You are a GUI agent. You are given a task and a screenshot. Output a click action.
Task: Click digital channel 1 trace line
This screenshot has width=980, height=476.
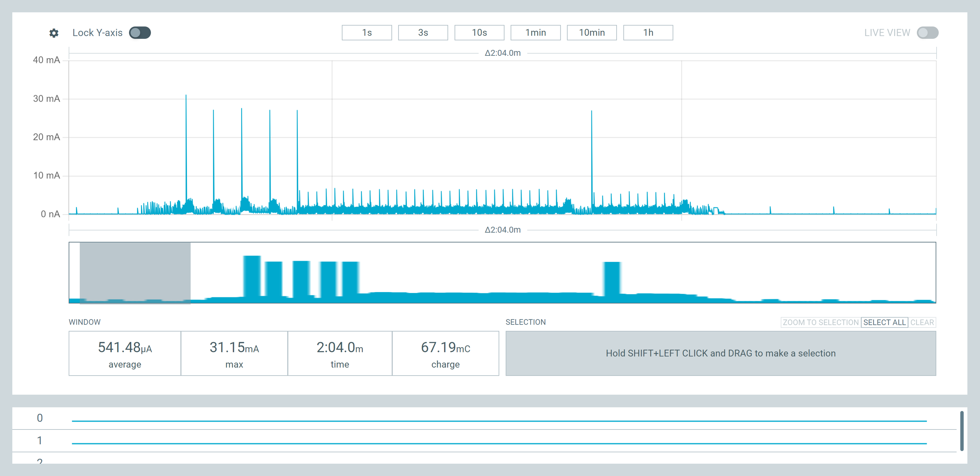click(499, 443)
